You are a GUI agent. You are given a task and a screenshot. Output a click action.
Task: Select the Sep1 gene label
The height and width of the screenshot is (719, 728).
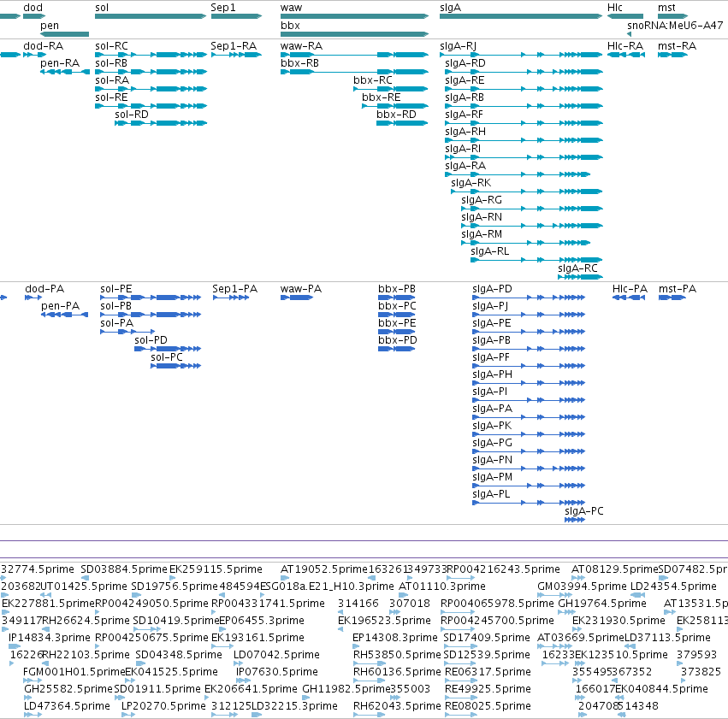pyautogui.click(x=223, y=8)
